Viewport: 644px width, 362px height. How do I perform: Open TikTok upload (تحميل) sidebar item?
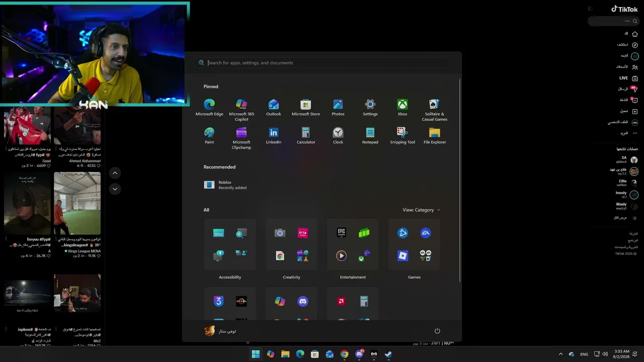tap(628, 111)
